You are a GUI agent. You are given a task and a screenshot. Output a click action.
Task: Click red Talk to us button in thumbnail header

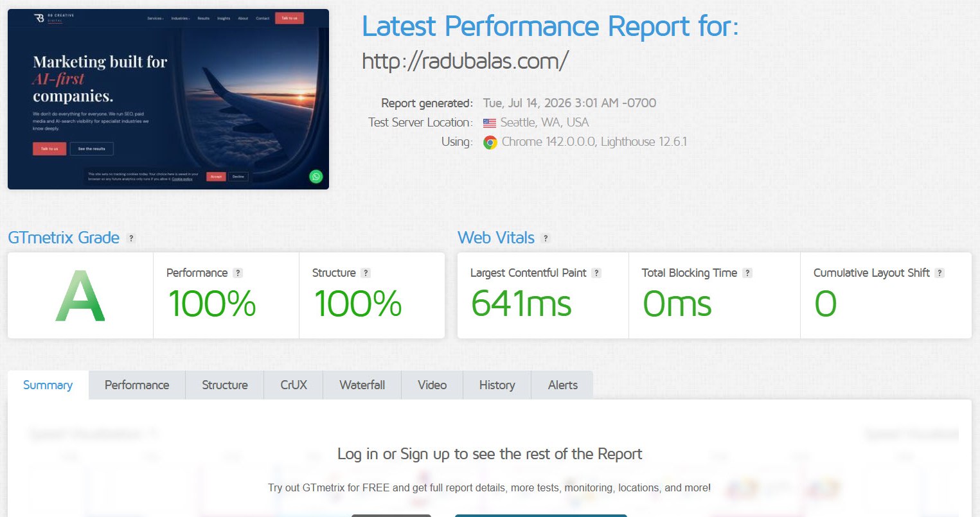(x=289, y=18)
